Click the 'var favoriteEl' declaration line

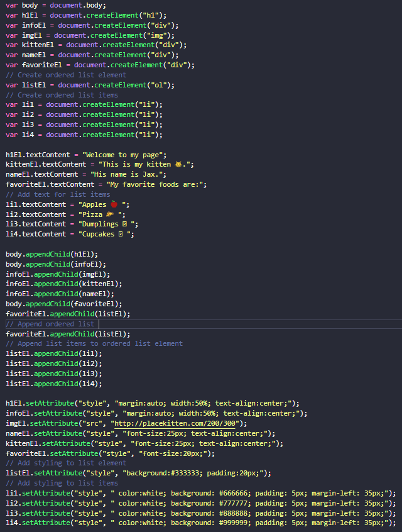point(100,65)
